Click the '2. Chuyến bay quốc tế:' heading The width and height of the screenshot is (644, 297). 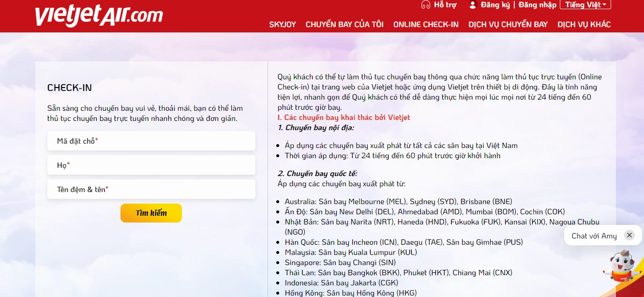click(x=317, y=174)
